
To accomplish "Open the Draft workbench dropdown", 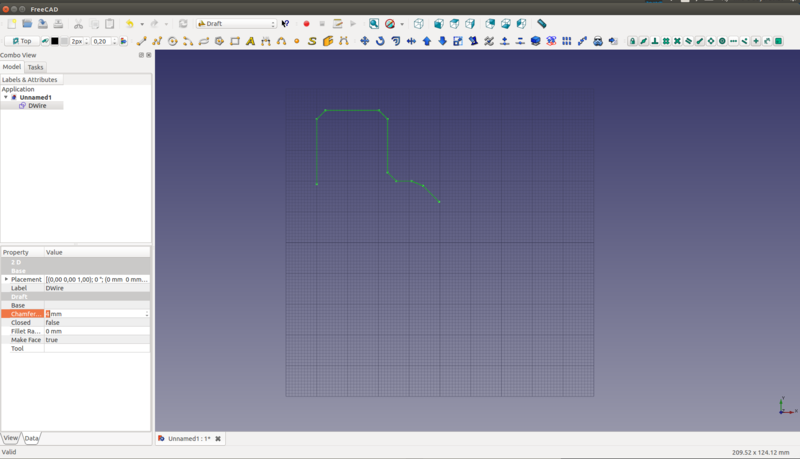I will 236,23.
